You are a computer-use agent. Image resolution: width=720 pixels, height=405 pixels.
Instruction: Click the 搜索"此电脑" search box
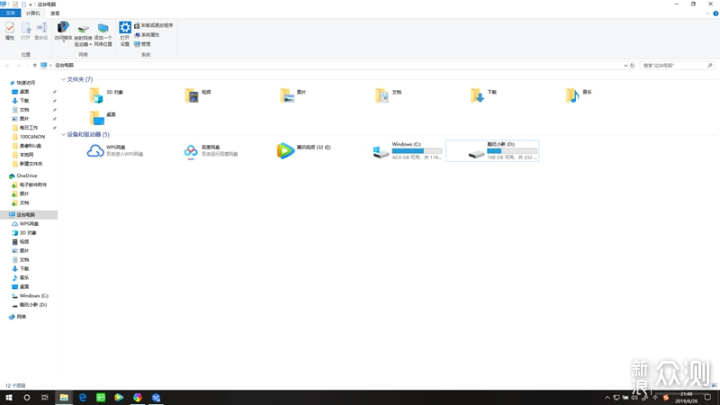point(675,65)
